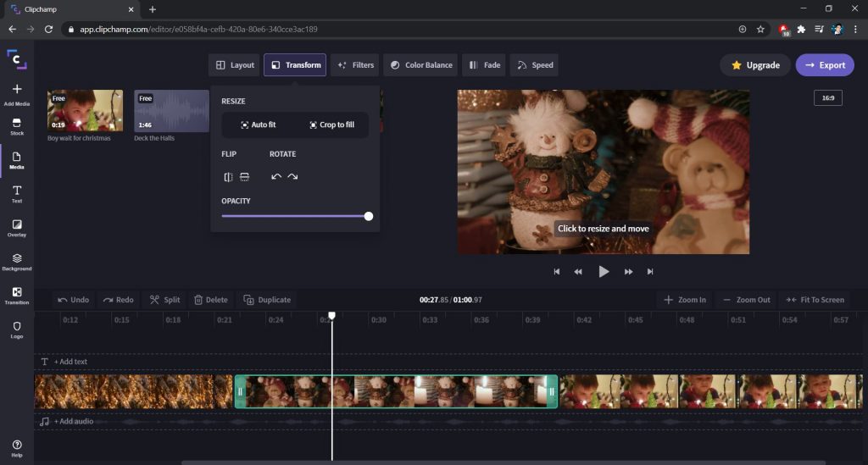The width and height of the screenshot is (868, 465).
Task: Open the Stock library sidebar item
Action: point(17,126)
